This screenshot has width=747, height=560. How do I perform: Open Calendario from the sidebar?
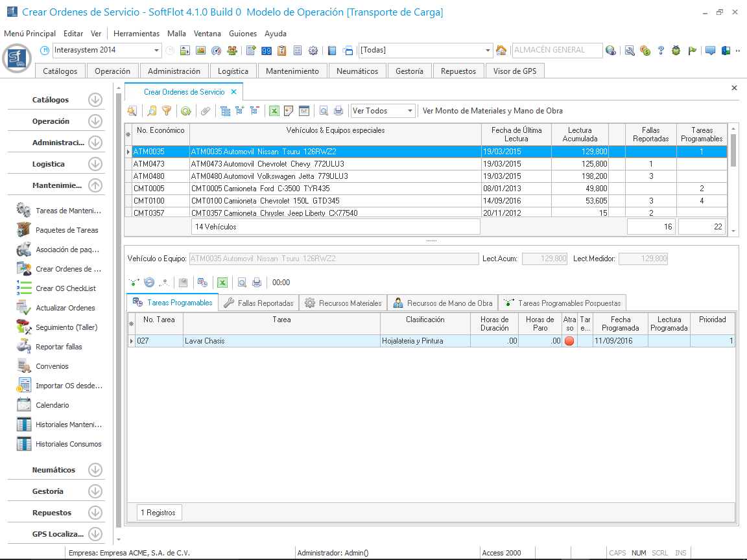click(52, 405)
